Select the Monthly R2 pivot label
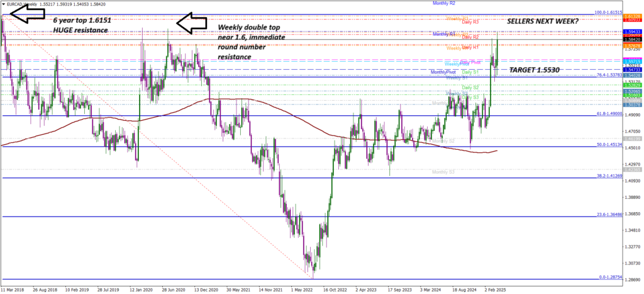 445,3
